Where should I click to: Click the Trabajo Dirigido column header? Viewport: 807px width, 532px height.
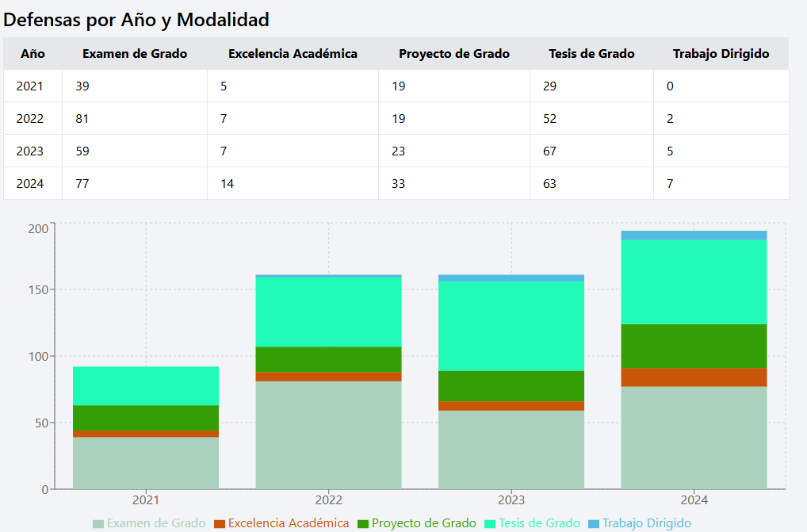(x=721, y=53)
